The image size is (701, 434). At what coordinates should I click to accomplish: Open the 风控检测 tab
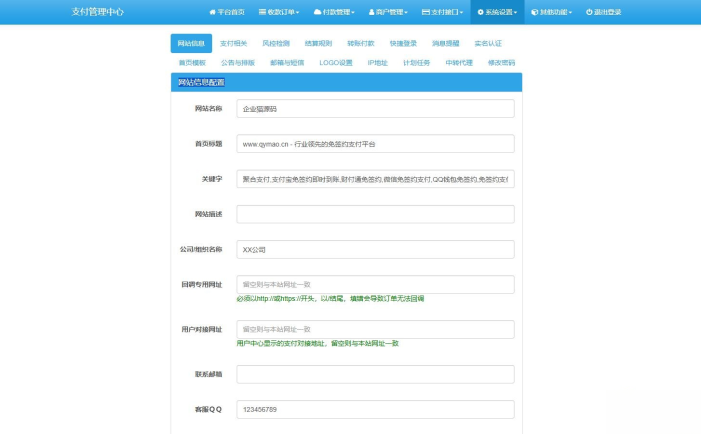point(276,43)
